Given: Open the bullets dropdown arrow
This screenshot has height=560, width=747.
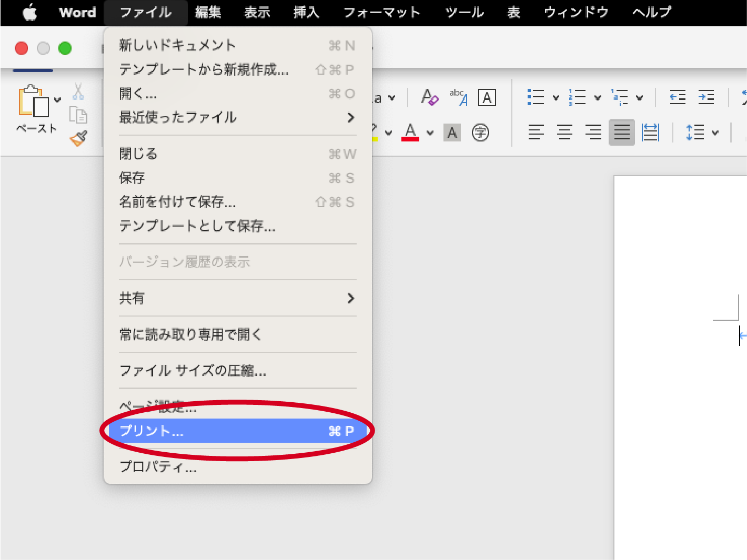Looking at the screenshot, I should 556,98.
